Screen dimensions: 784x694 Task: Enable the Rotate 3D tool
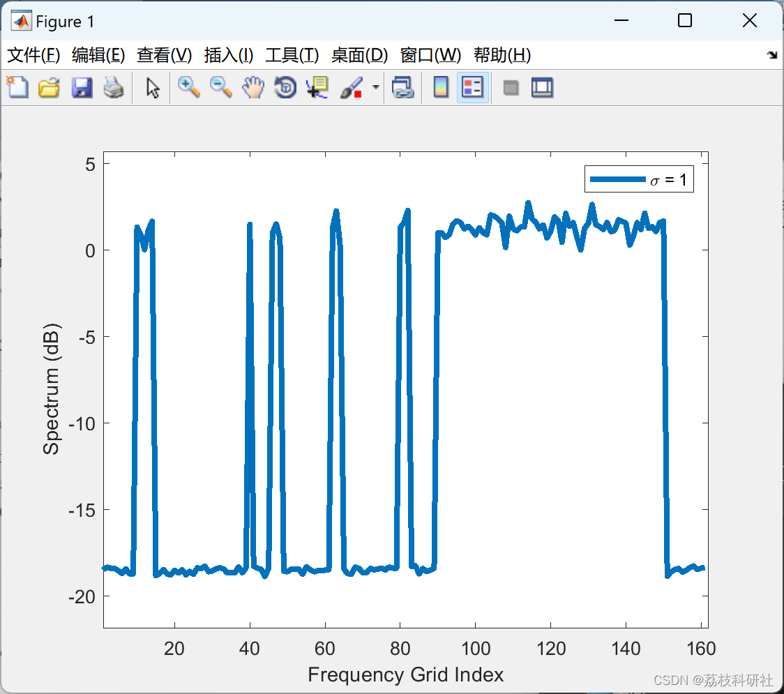(285, 87)
